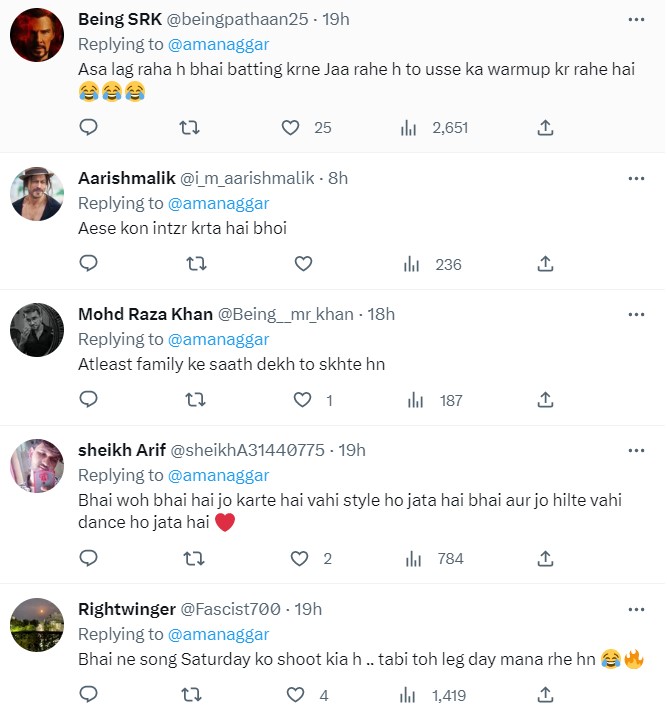Share Being SRK's tweet

point(545,127)
